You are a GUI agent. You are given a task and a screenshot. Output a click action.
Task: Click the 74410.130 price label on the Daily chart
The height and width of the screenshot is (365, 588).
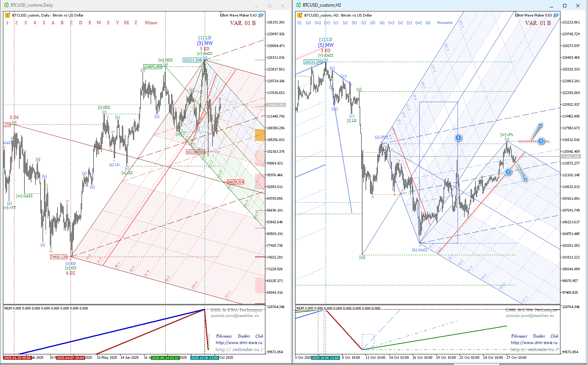click(59, 257)
